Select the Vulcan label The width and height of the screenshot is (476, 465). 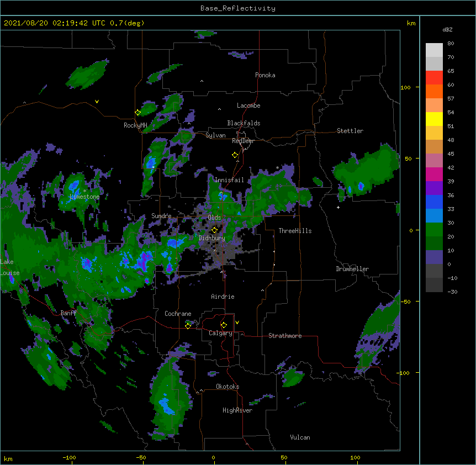tap(300, 437)
